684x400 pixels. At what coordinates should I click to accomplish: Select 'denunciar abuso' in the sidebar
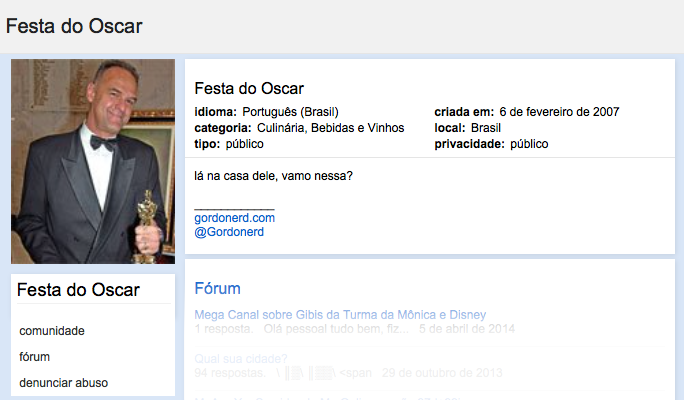64,383
